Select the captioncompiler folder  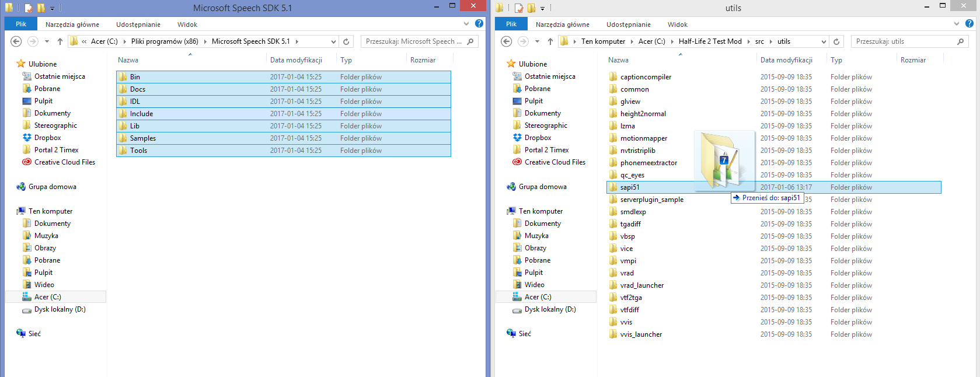click(646, 77)
